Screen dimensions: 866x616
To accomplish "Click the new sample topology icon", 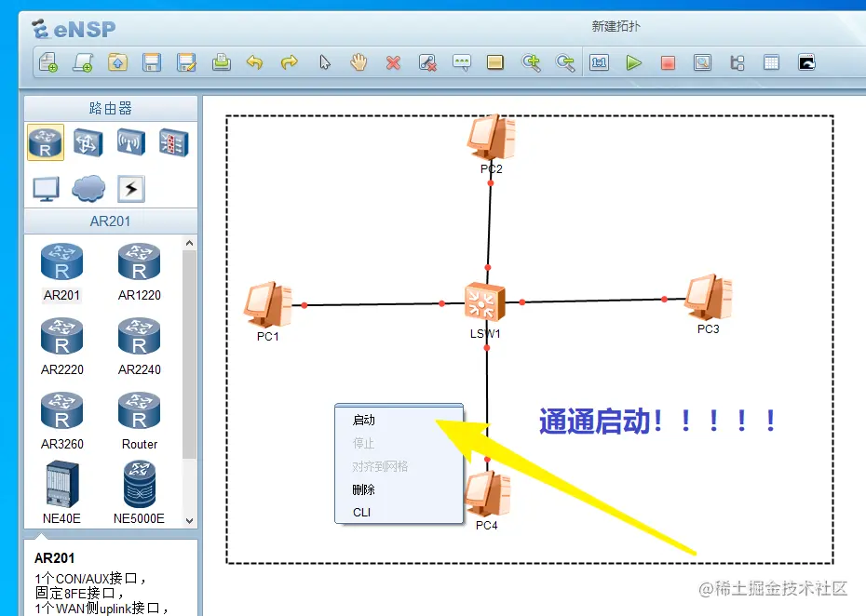I will 83,62.
